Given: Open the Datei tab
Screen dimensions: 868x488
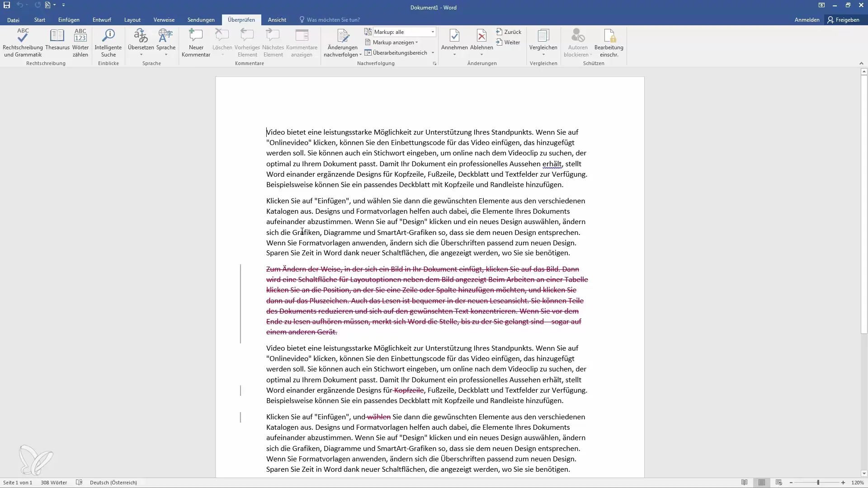Looking at the screenshot, I should pos(13,20).
